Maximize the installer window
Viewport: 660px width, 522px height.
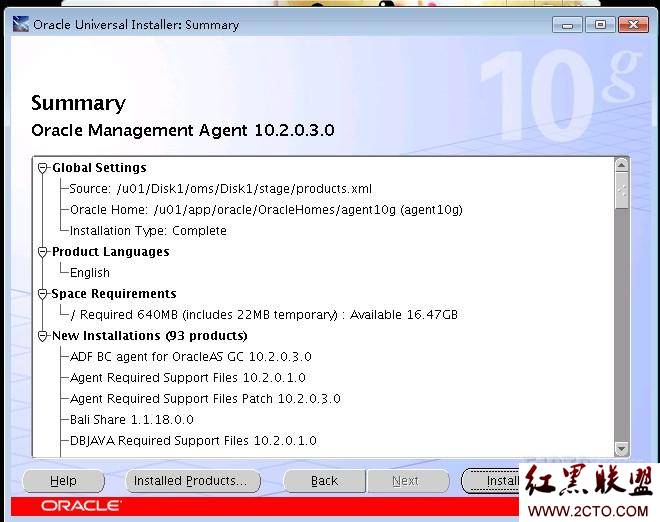pyautogui.click(x=600, y=24)
